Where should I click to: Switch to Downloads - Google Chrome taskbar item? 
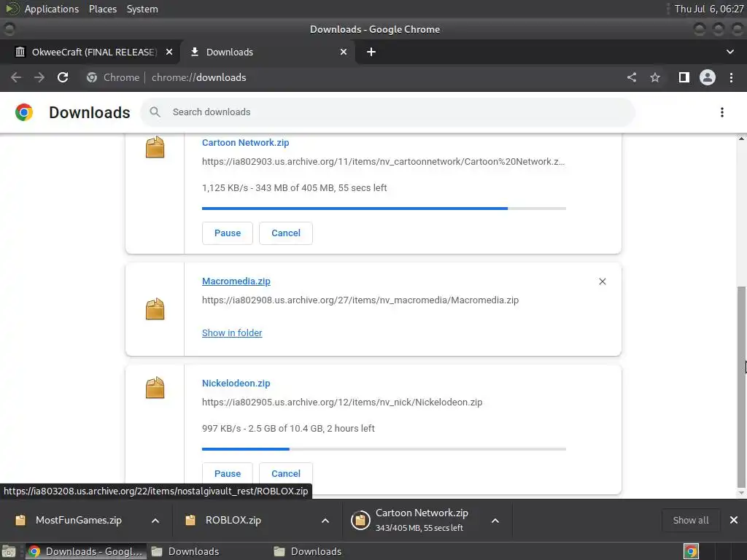click(x=86, y=551)
